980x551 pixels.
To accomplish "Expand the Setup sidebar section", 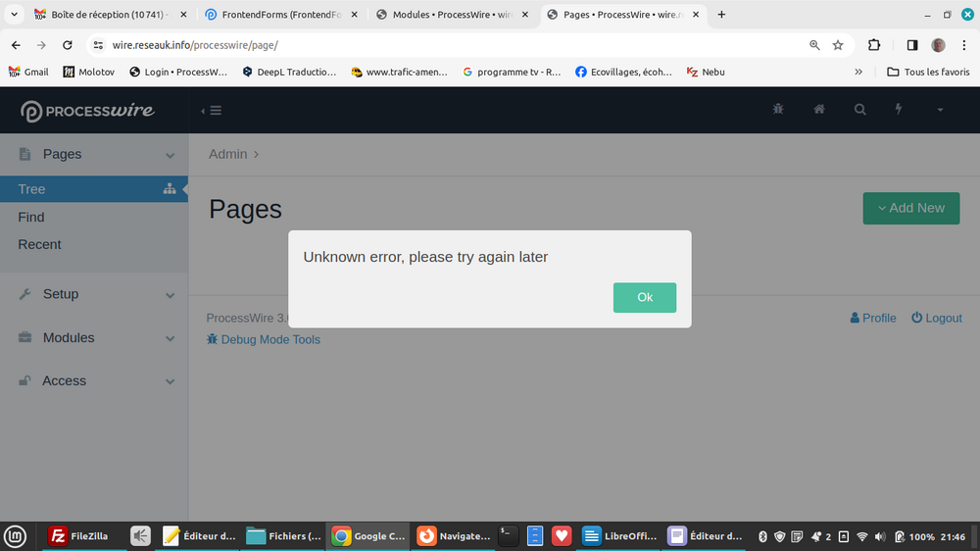I will pos(94,294).
